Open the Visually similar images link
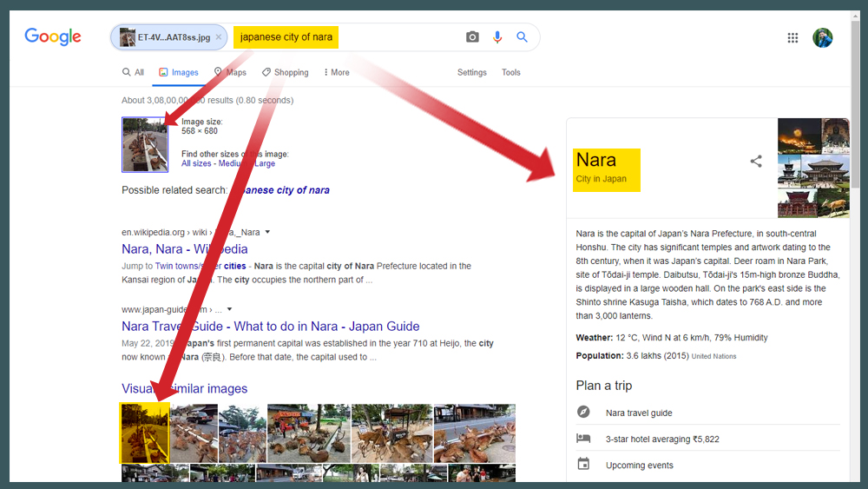This screenshot has height=489, width=868. (184, 388)
